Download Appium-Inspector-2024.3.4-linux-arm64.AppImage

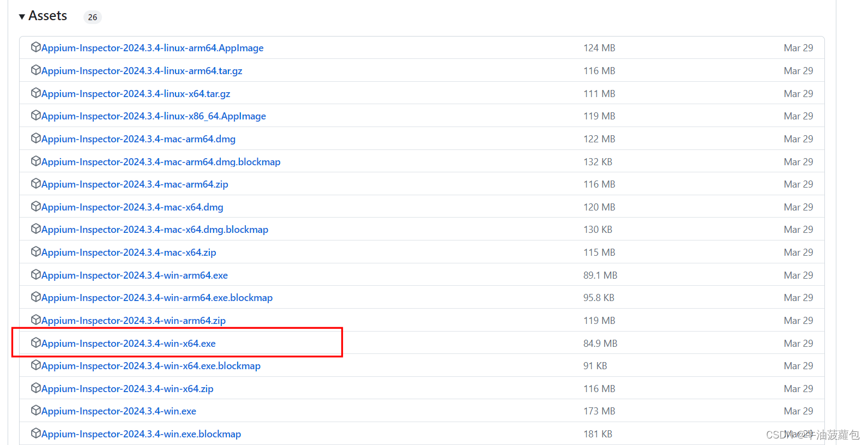[152, 48]
